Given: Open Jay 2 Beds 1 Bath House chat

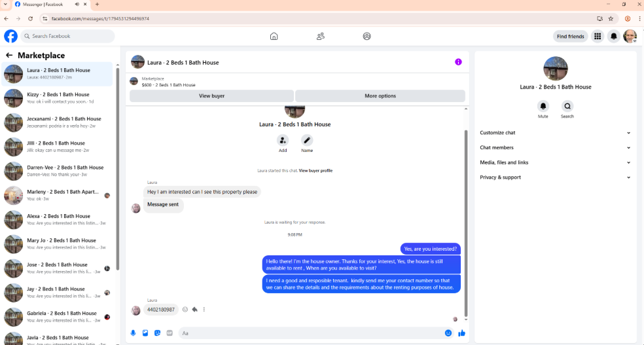Looking at the screenshot, I should (57, 293).
